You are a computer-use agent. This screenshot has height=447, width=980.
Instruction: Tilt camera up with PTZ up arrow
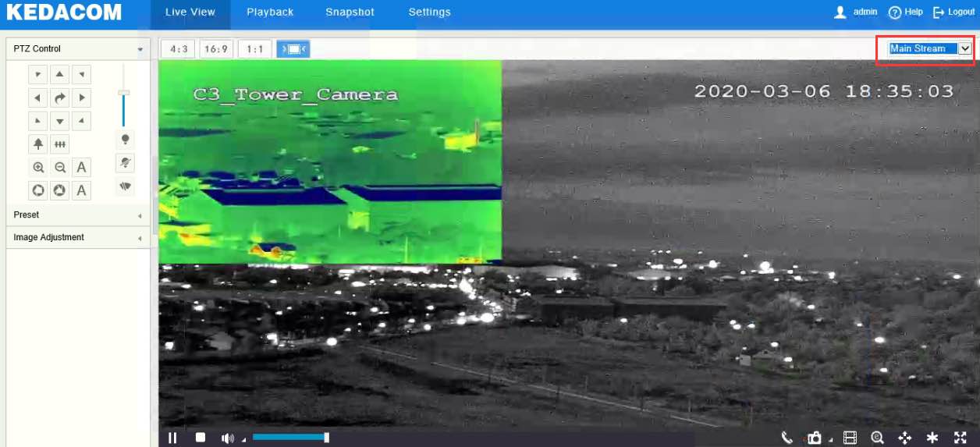point(59,75)
